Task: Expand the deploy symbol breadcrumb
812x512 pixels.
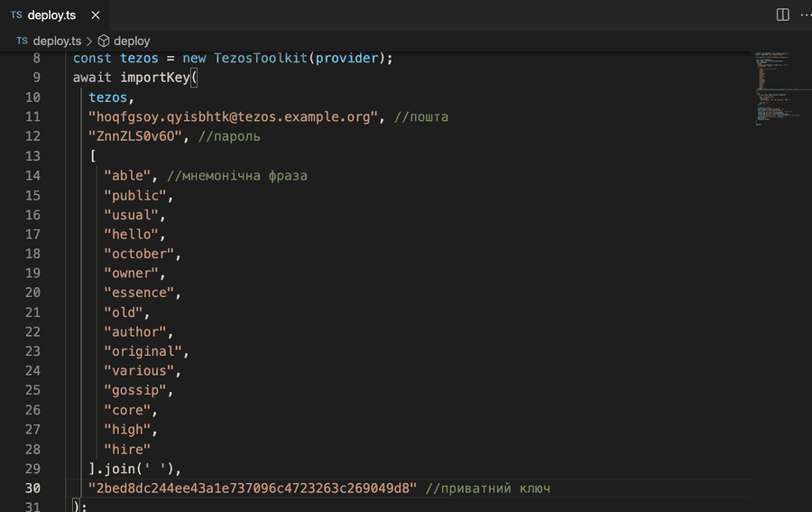Action: point(132,41)
